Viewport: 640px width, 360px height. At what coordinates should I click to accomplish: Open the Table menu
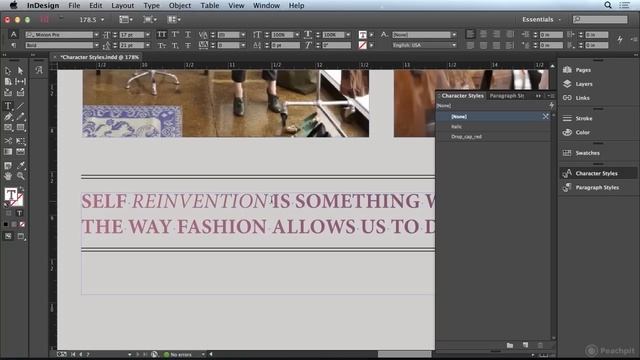tap(210, 5)
